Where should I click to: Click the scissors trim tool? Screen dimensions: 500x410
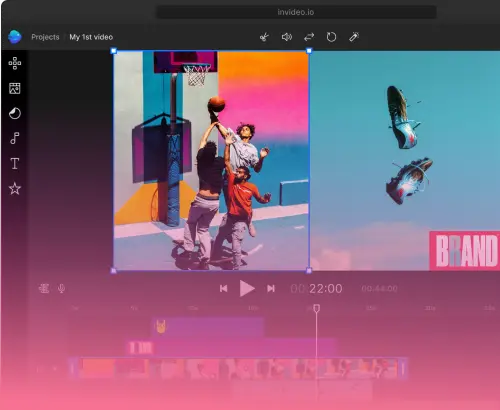[x=264, y=37]
